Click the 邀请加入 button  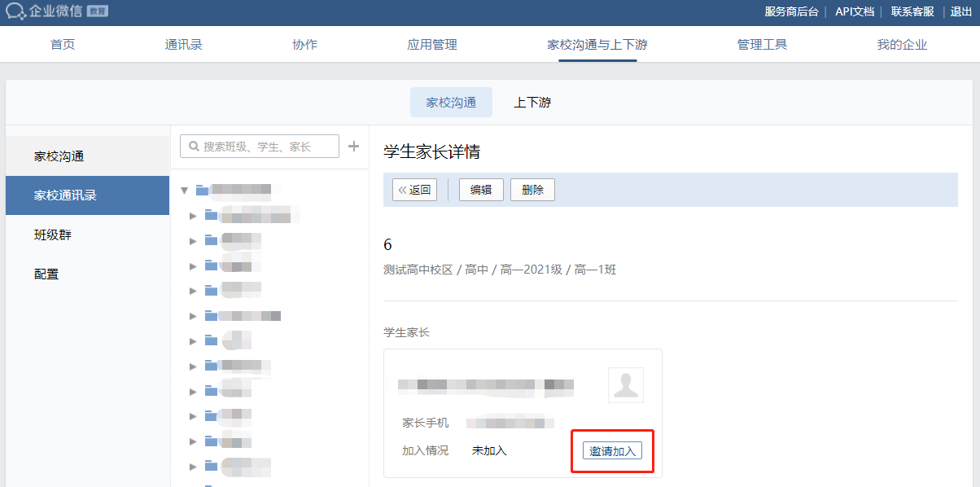click(612, 450)
